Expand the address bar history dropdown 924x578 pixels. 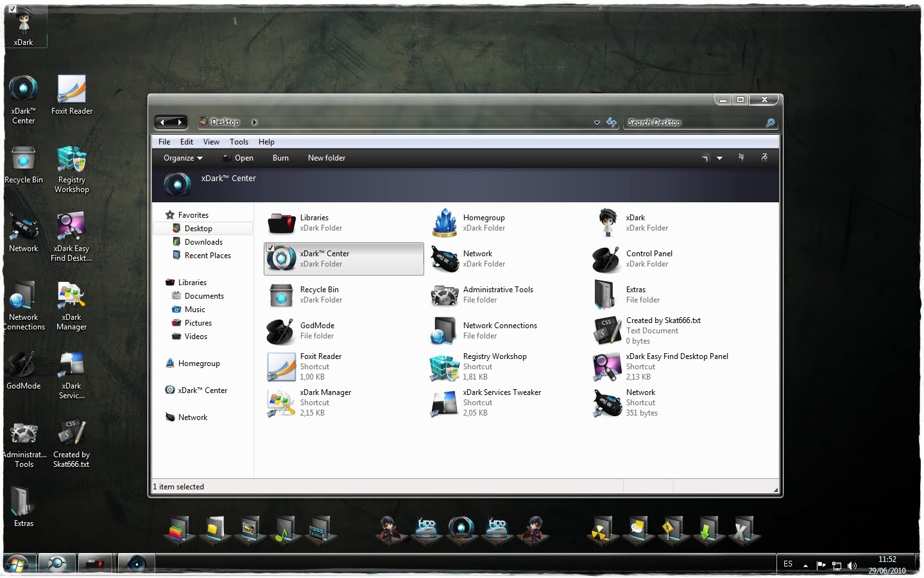click(x=597, y=122)
